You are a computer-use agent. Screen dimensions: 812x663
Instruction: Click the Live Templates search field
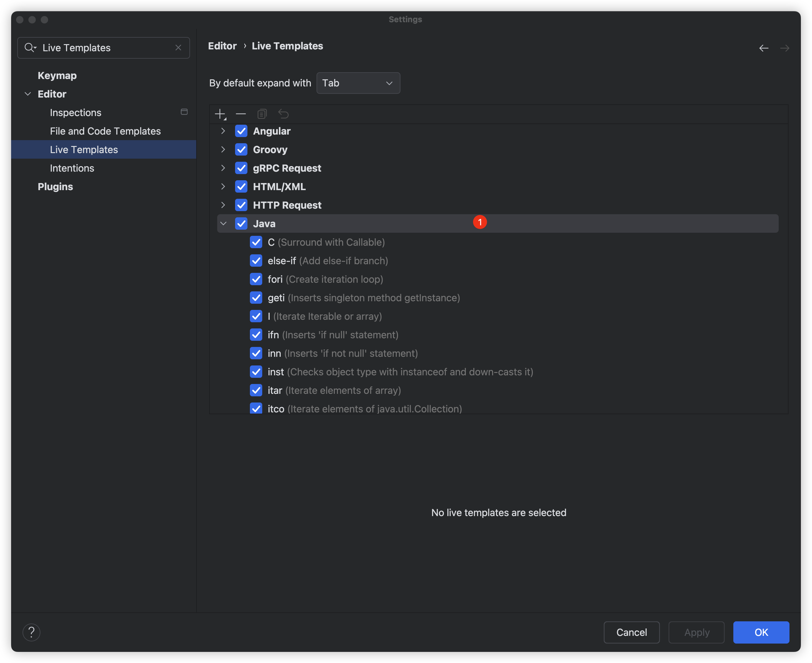tap(103, 48)
